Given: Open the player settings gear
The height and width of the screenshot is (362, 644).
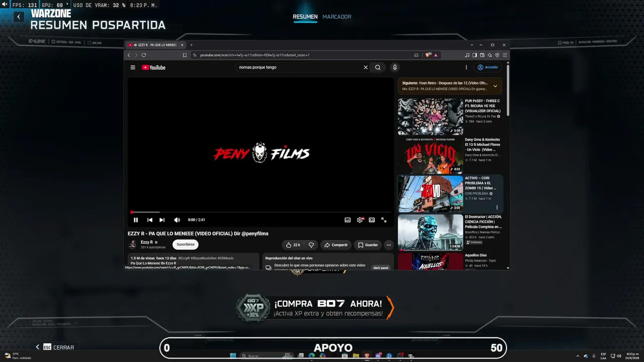Looking at the screenshot, I should pos(360,220).
